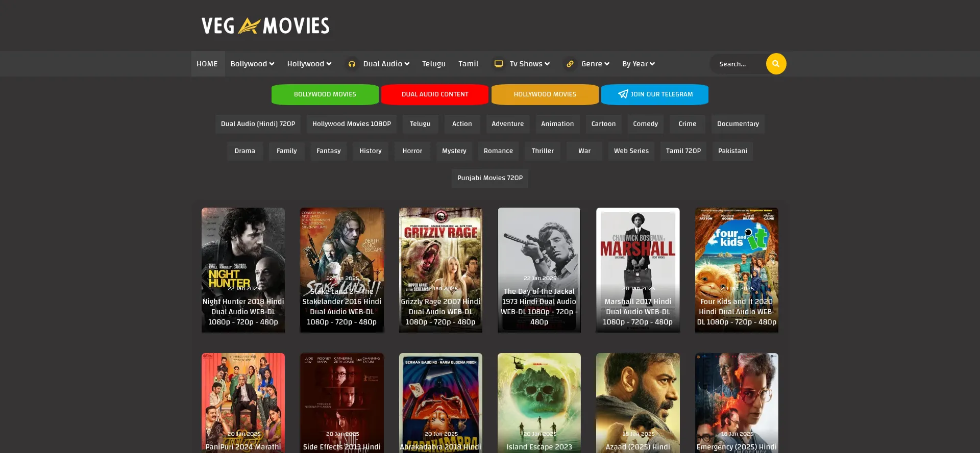980x453 pixels.
Task: Select the Dual Audio [Hindi] 720P tag
Action: (258, 124)
